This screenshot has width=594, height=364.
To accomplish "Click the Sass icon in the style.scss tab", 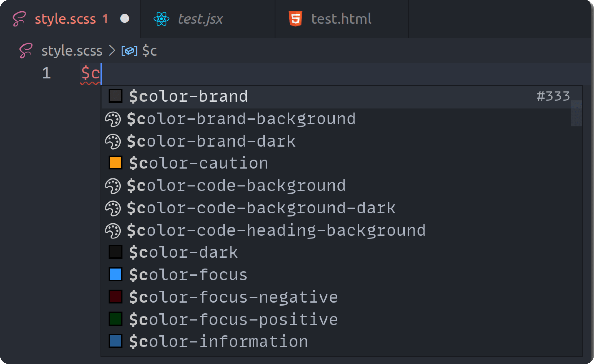I will click(19, 19).
